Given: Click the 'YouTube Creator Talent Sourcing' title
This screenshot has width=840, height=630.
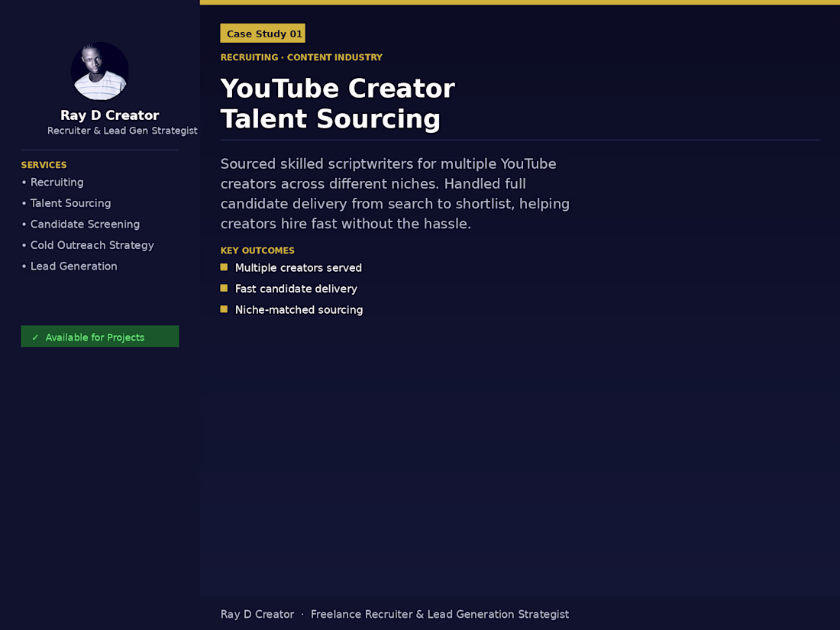Looking at the screenshot, I should pyautogui.click(x=338, y=103).
